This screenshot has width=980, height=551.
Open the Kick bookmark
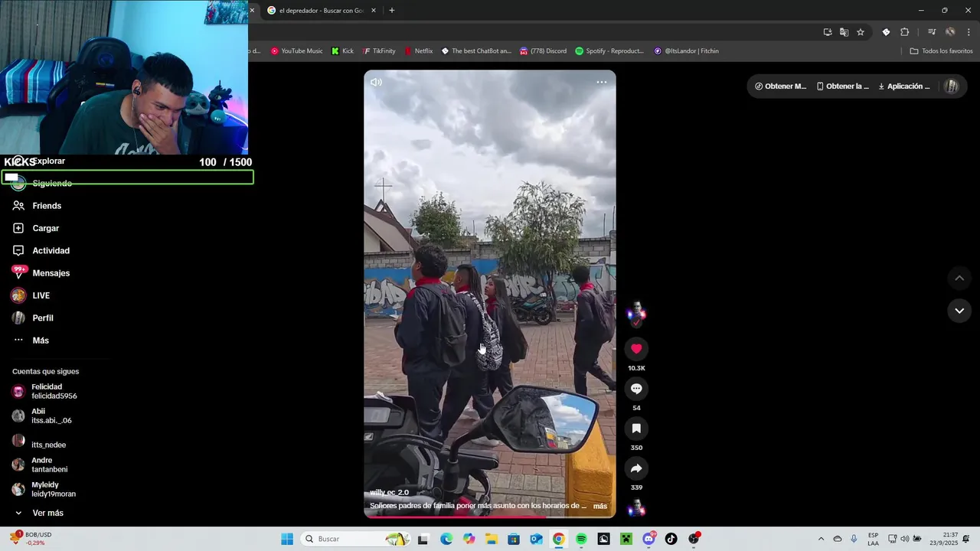coord(342,51)
